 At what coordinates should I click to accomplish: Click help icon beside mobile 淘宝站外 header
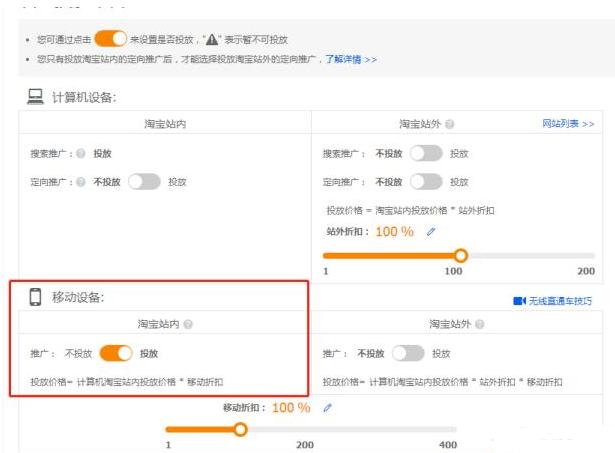click(480, 324)
